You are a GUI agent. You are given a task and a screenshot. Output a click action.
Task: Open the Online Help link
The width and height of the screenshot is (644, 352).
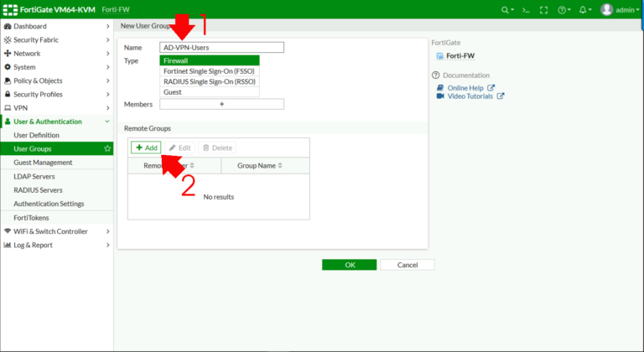click(x=465, y=88)
